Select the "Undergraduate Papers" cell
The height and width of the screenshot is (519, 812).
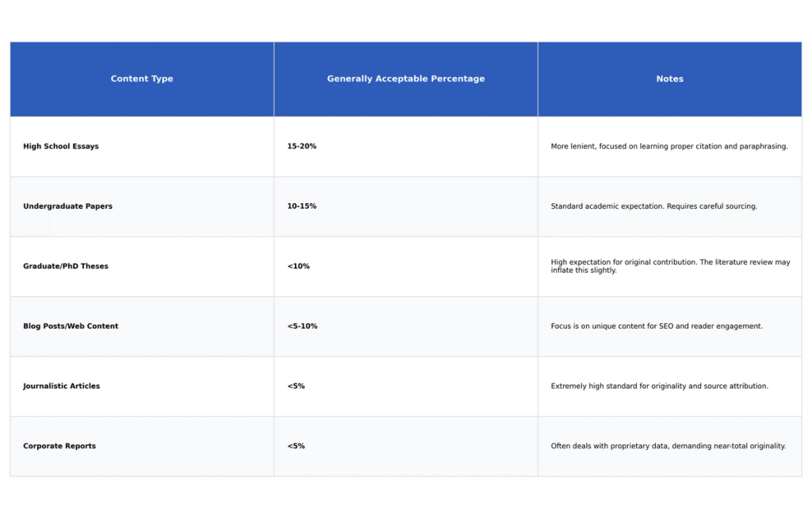(x=142, y=206)
